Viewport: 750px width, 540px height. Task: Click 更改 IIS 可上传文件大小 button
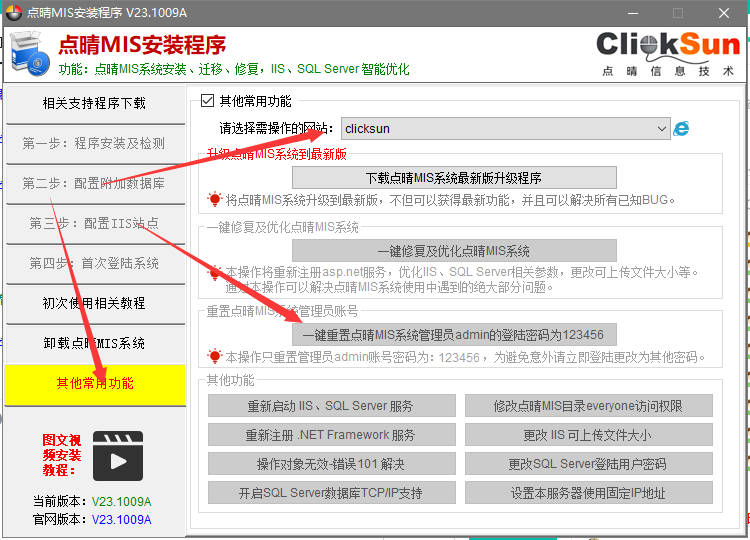pyautogui.click(x=588, y=436)
